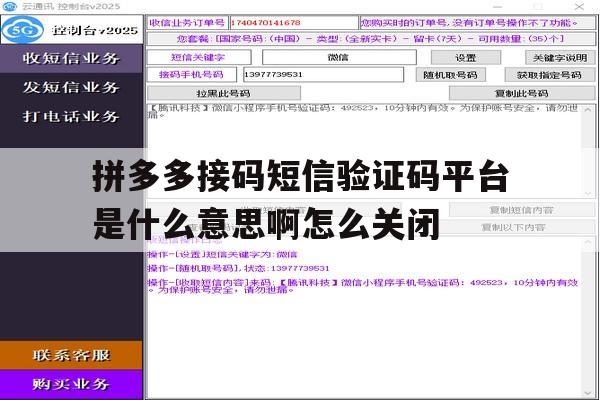This screenshot has height=400, width=600.
Task: Open 关键字说明 keyword help
Action: pos(560,58)
